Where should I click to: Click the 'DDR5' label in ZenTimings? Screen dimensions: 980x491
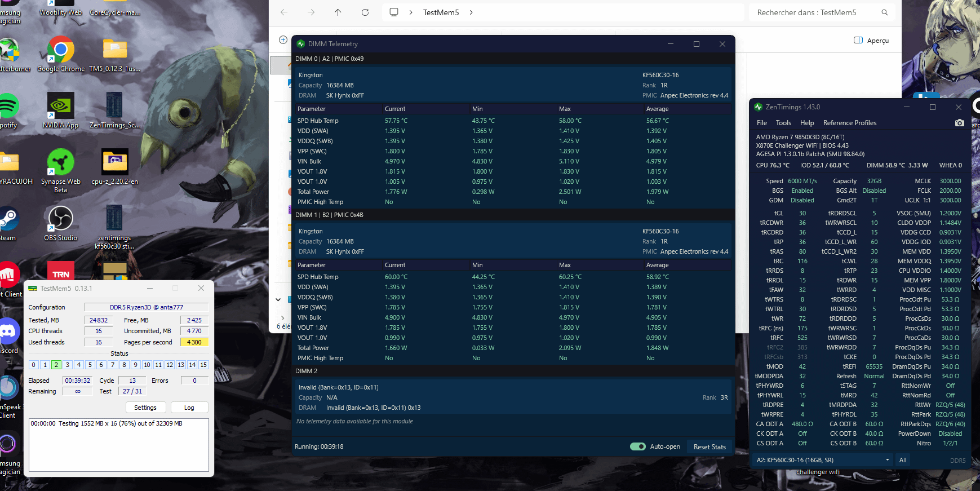coord(957,461)
